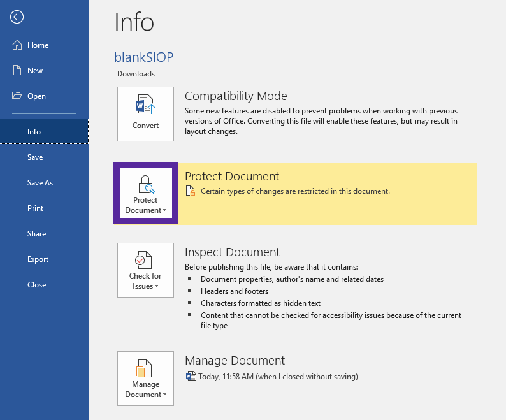Open the Share options

(44, 234)
